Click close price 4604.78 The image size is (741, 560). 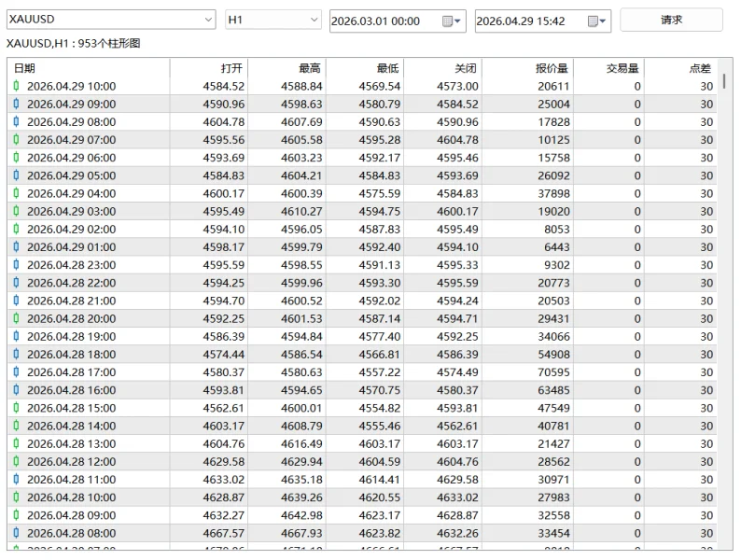pos(457,140)
